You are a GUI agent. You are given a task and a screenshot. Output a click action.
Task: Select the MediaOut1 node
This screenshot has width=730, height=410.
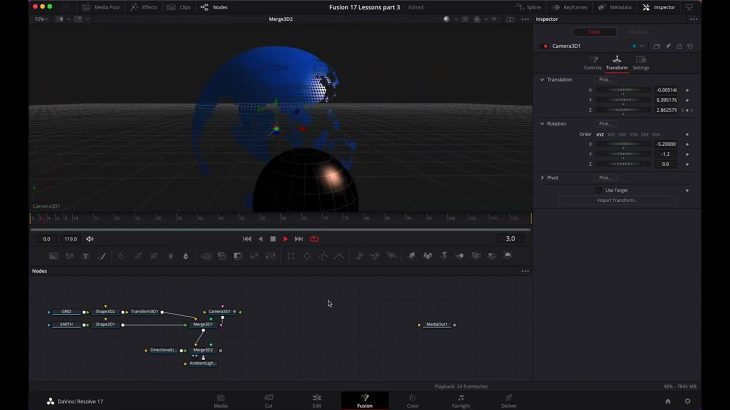click(x=437, y=324)
